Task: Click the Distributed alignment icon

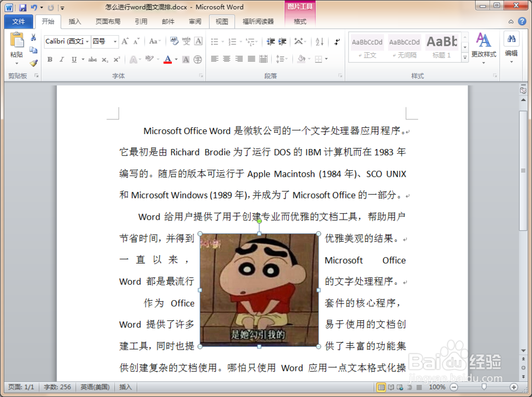Action: coord(263,59)
